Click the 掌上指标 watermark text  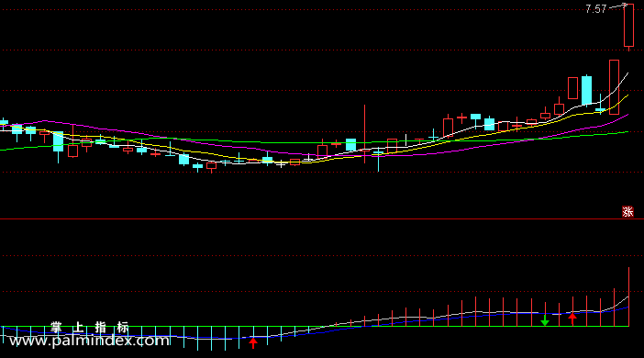pyautogui.click(x=90, y=327)
